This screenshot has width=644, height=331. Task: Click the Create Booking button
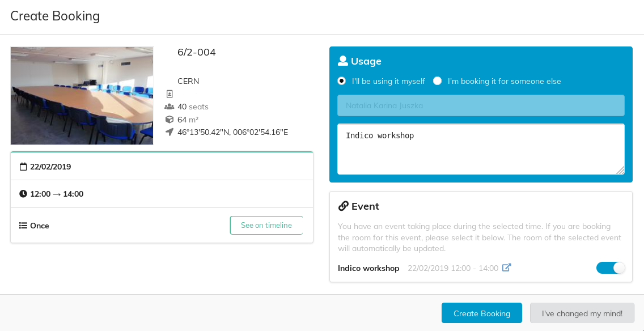click(482, 313)
